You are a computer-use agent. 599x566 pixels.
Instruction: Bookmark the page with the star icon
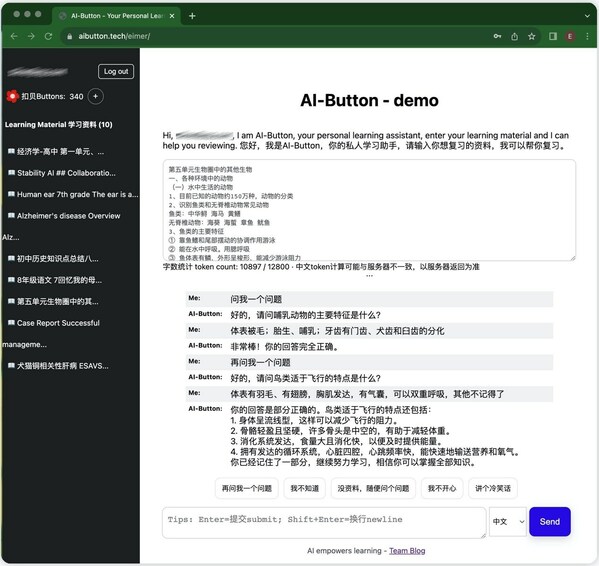coord(531,36)
